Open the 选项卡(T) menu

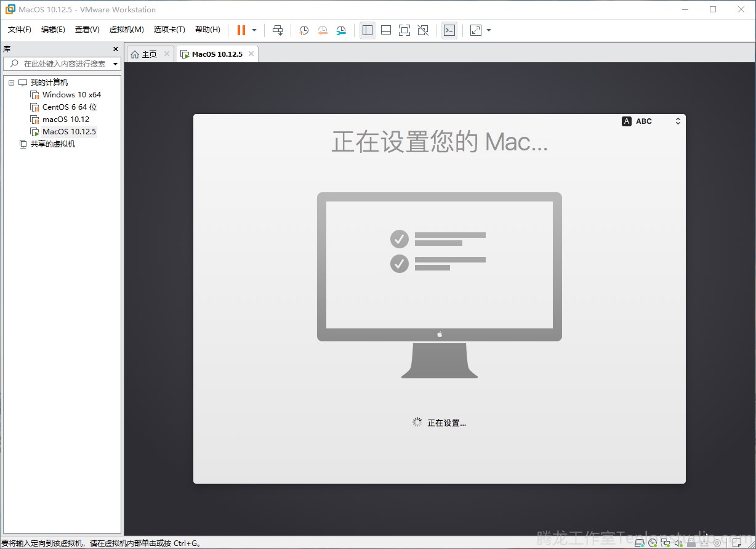pyautogui.click(x=169, y=30)
